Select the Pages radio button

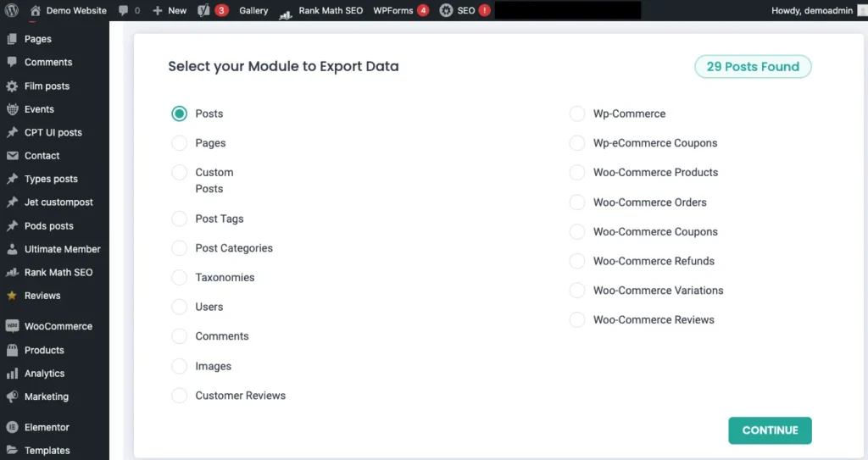coord(180,143)
